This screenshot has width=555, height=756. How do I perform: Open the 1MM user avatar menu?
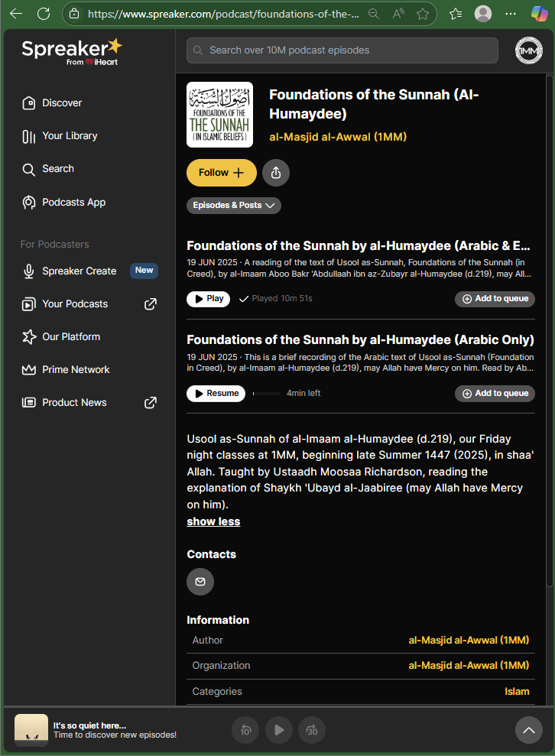529,50
